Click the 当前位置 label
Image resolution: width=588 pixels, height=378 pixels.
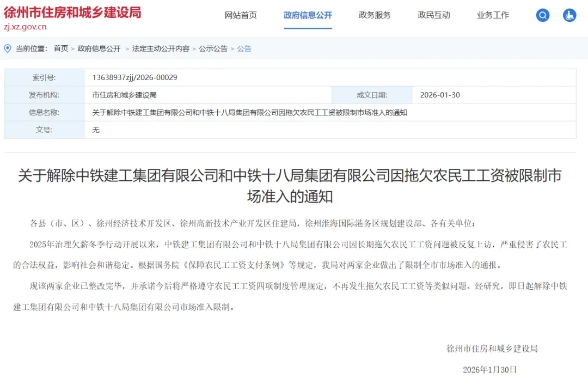[32, 48]
